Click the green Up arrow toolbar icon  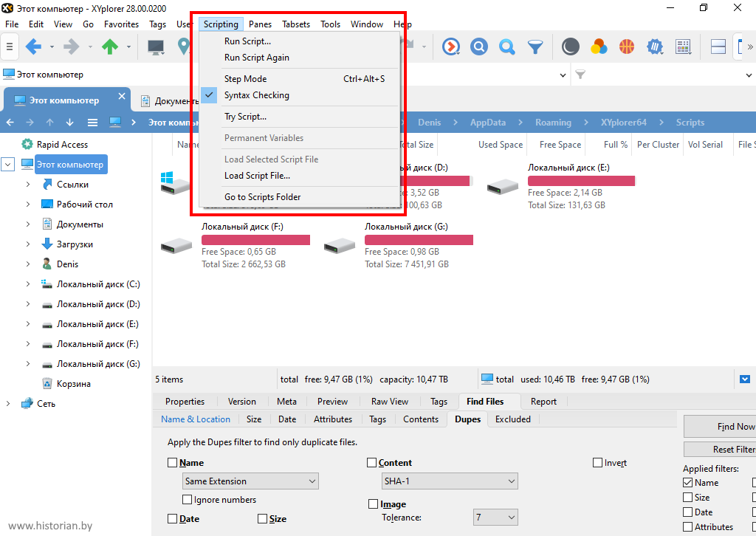(x=110, y=47)
